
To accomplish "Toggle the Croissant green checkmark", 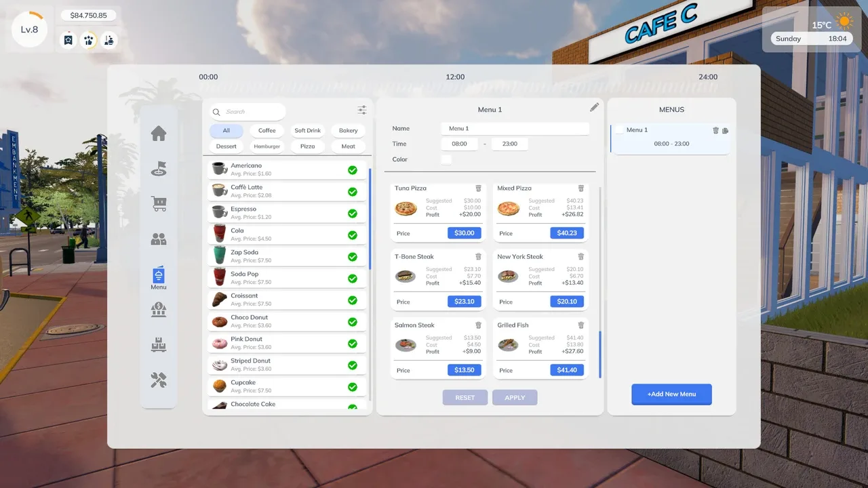I will (353, 300).
